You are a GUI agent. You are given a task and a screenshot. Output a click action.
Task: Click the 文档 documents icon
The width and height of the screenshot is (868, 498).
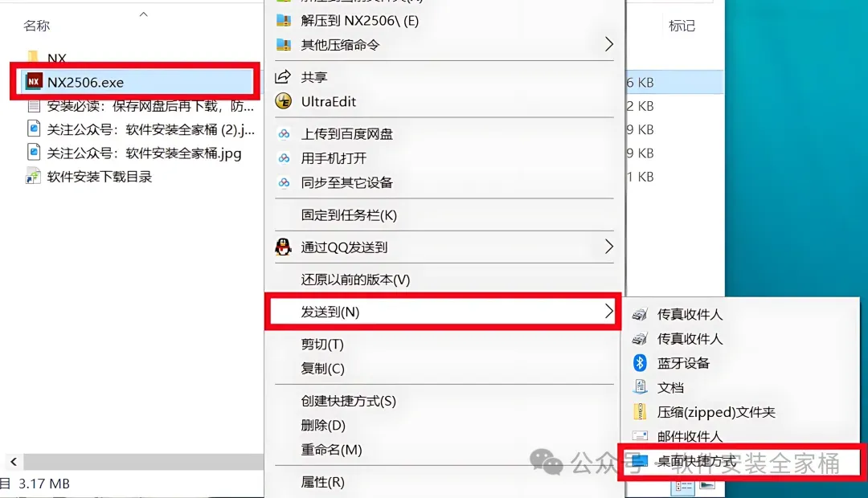[640, 387]
